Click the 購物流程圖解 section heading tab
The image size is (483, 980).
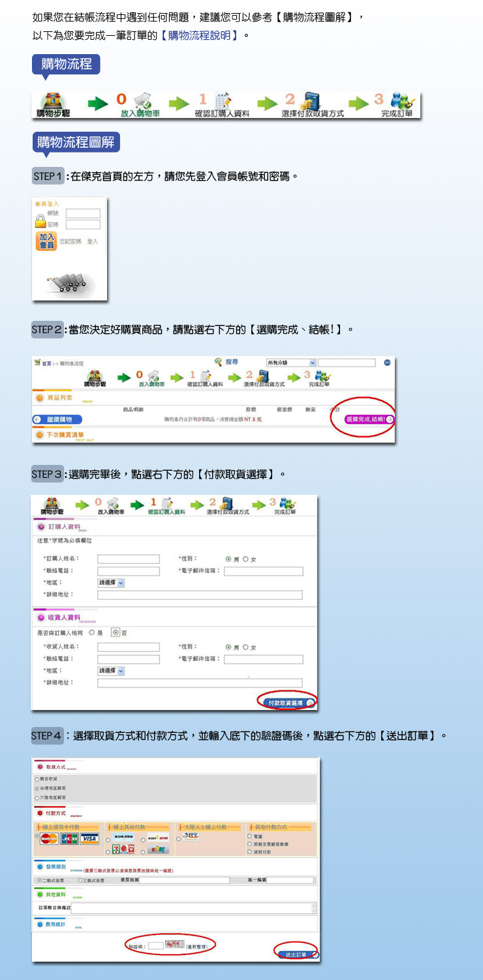(76, 142)
